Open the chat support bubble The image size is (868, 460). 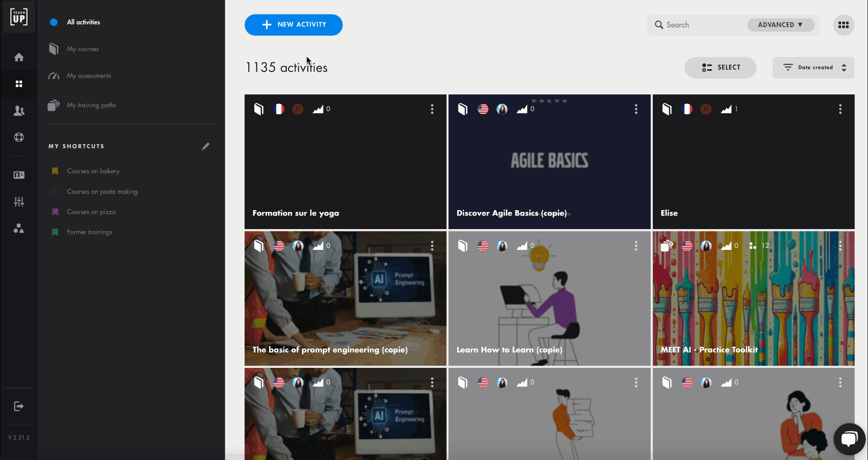[x=849, y=439]
